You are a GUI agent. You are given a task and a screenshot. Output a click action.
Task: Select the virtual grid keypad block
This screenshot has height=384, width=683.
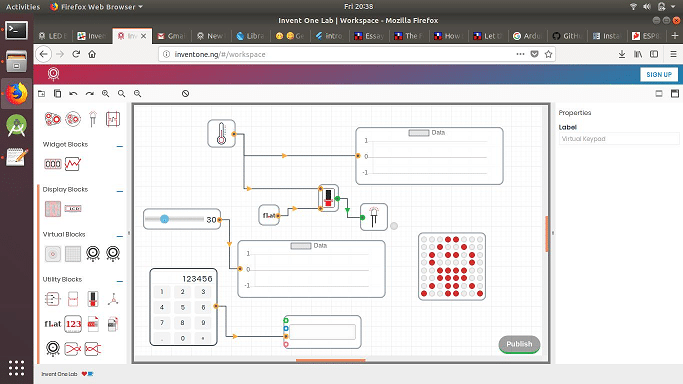click(73, 254)
